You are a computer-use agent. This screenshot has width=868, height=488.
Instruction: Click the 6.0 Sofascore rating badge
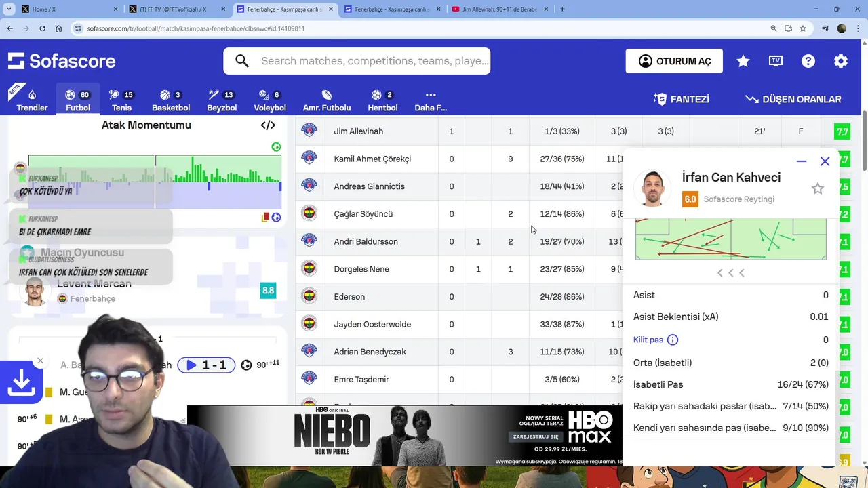pyautogui.click(x=690, y=199)
